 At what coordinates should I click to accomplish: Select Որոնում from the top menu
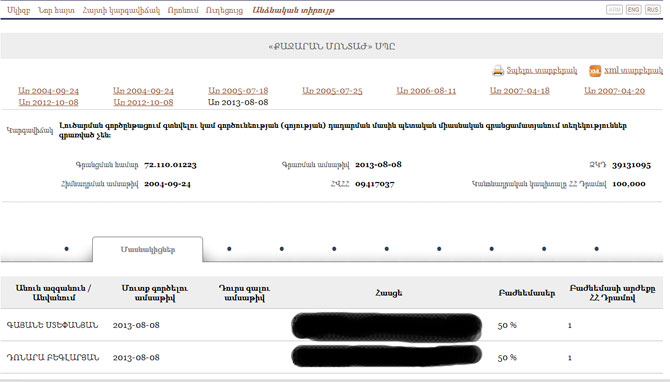coord(183,10)
